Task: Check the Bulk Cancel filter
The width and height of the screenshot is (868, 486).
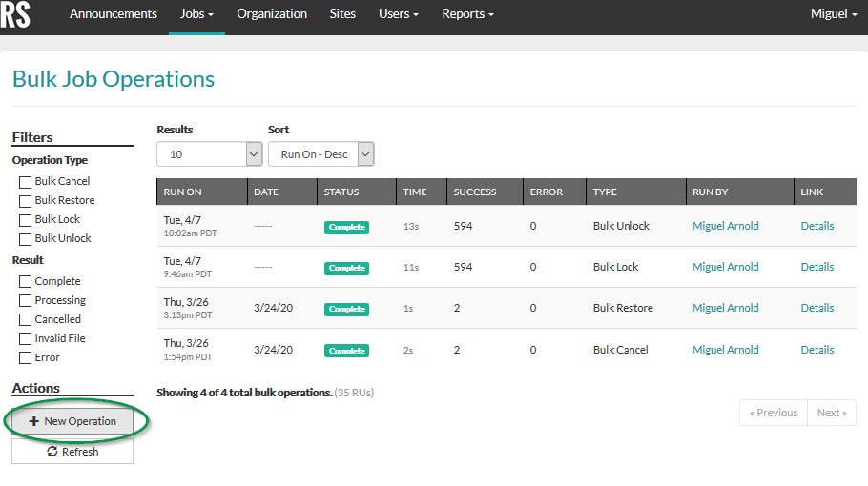Action: (25, 182)
